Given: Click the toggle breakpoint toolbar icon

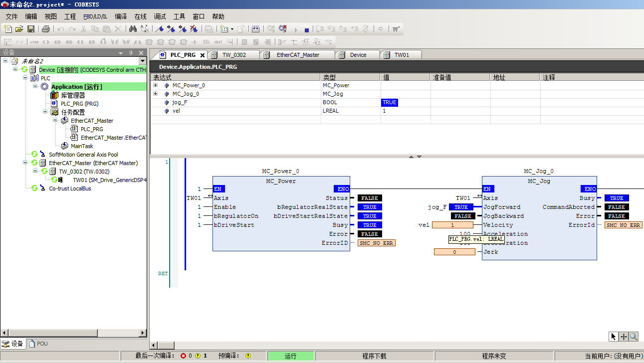Looking at the screenshot, I should coord(160,29).
